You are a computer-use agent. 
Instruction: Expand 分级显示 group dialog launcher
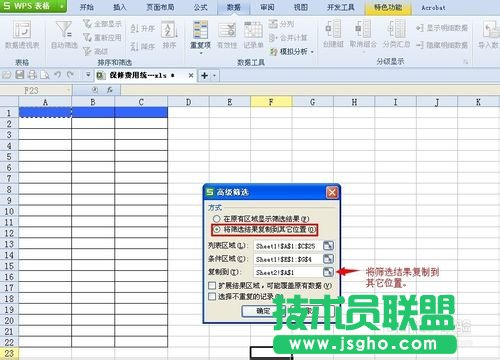pyautogui.click(x=466, y=62)
